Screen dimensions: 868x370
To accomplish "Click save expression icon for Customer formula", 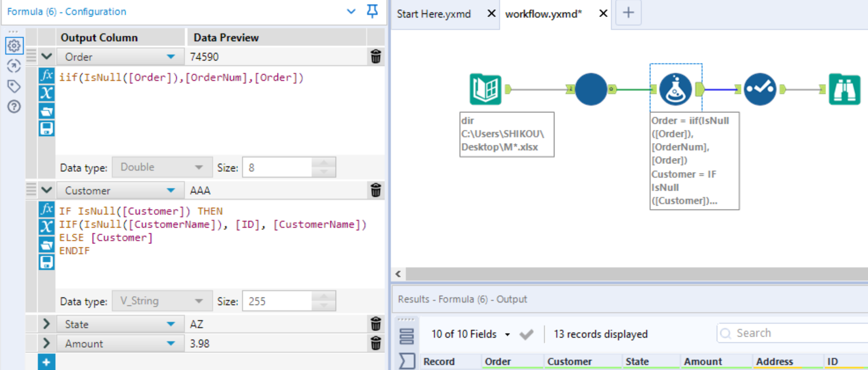I will (x=46, y=262).
